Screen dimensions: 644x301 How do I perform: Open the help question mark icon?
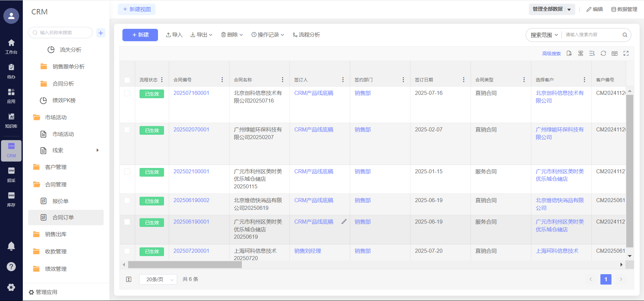(11, 266)
